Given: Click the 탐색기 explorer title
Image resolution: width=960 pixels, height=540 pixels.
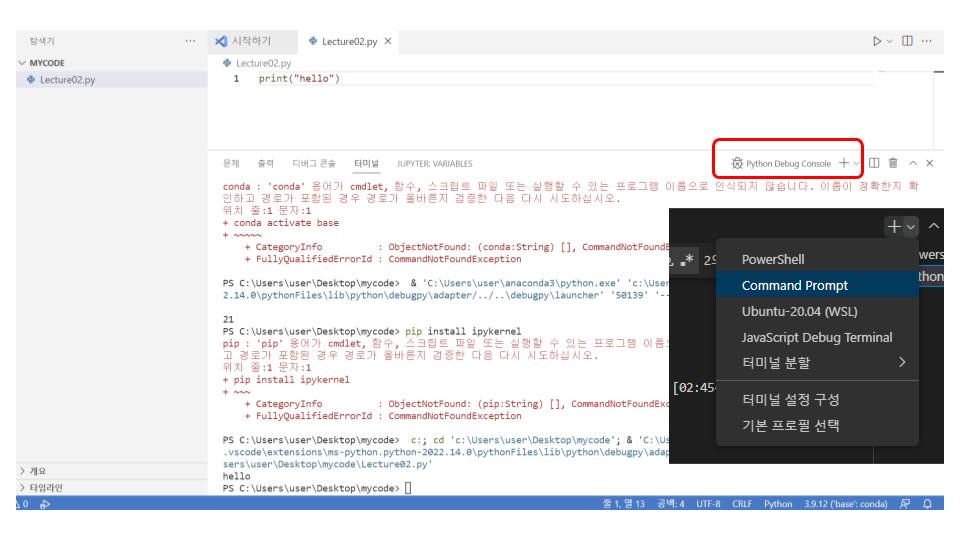Looking at the screenshot, I should click(x=42, y=41).
